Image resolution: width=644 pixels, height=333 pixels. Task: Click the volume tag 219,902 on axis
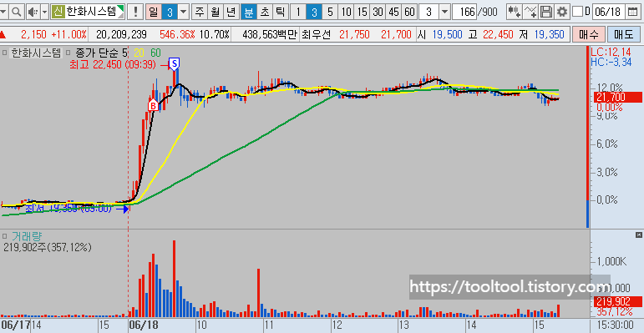pyautogui.click(x=617, y=301)
